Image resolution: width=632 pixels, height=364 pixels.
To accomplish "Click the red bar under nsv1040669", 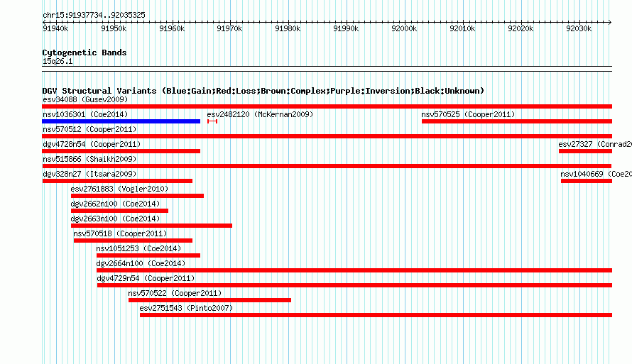I will click(x=587, y=181).
